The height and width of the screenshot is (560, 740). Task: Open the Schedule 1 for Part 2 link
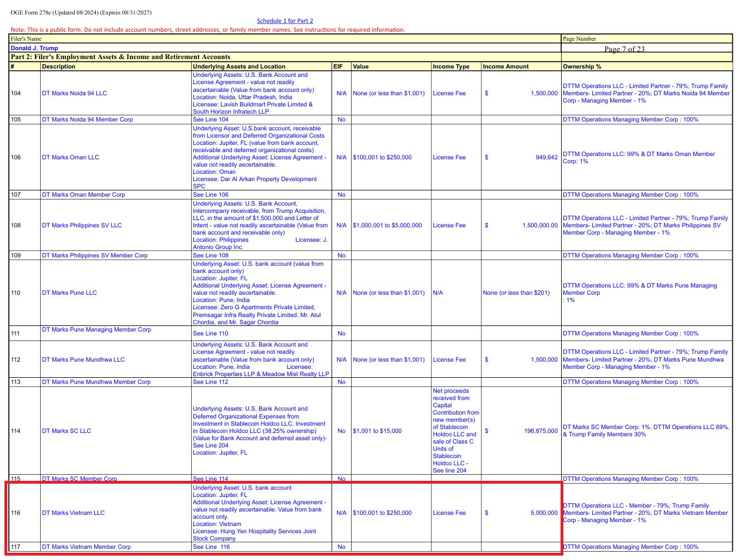(285, 21)
